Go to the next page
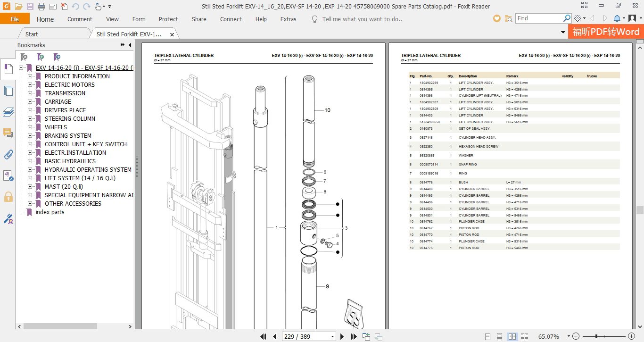644x342 pixels. point(343,336)
